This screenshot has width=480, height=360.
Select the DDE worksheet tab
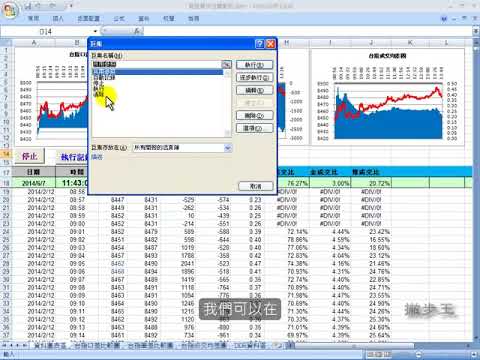tap(251, 345)
